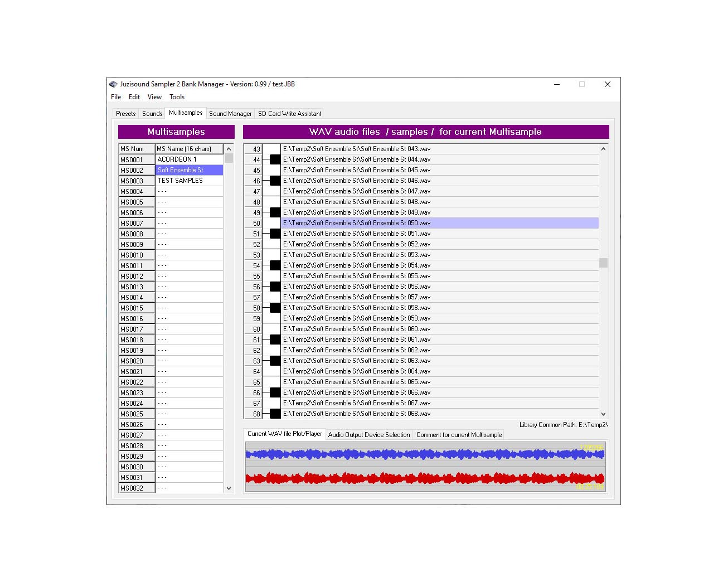
Task: Click the red right-channel waveform plot
Action: (425, 478)
